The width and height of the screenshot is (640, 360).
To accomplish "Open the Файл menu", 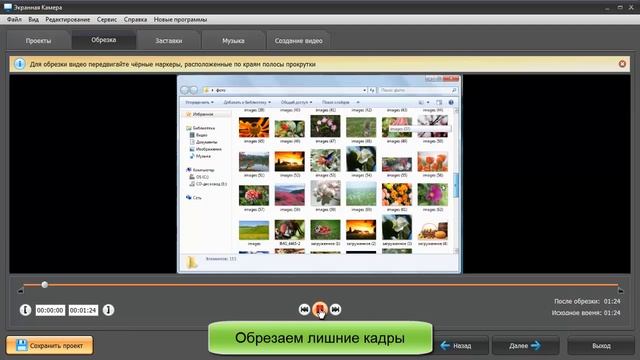I will tap(14, 20).
